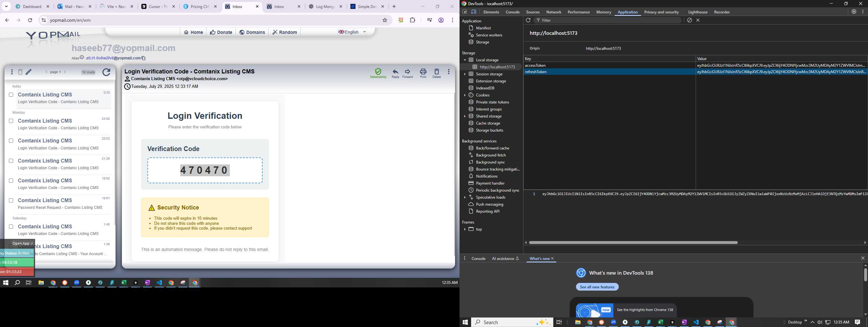Refresh the Yopmail inbox list
Viewport: 868px width, 327px height.
pyautogui.click(x=106, y=72)
